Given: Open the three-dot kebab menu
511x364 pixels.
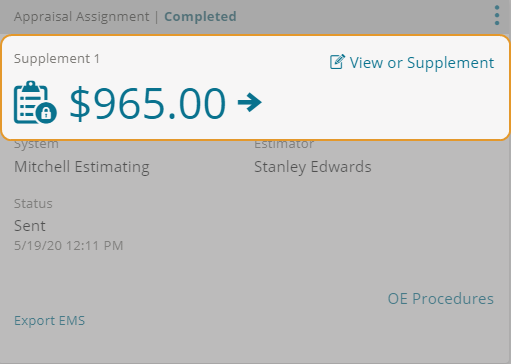Looking at the screenshot, I should [497, 15].
